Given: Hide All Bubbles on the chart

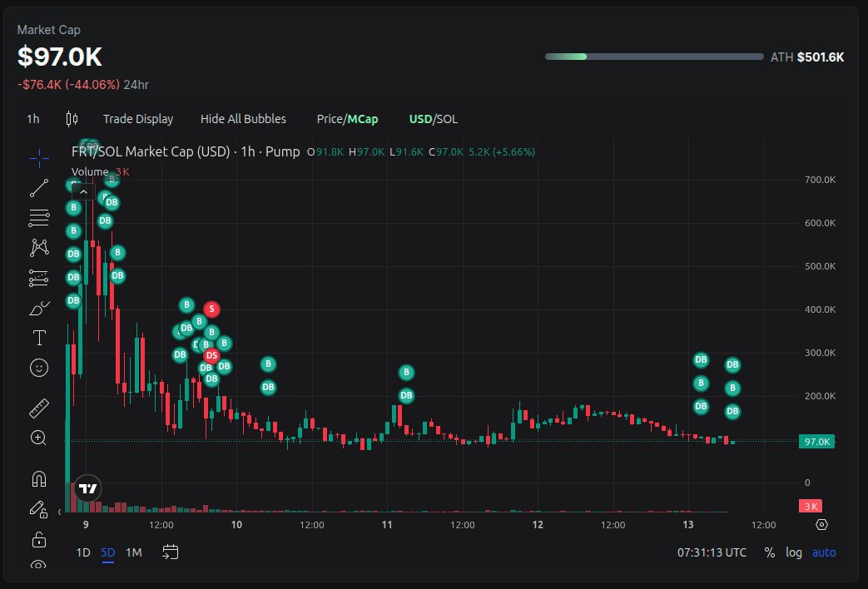Looking at the screenshot, I should [x=243, y=119].
